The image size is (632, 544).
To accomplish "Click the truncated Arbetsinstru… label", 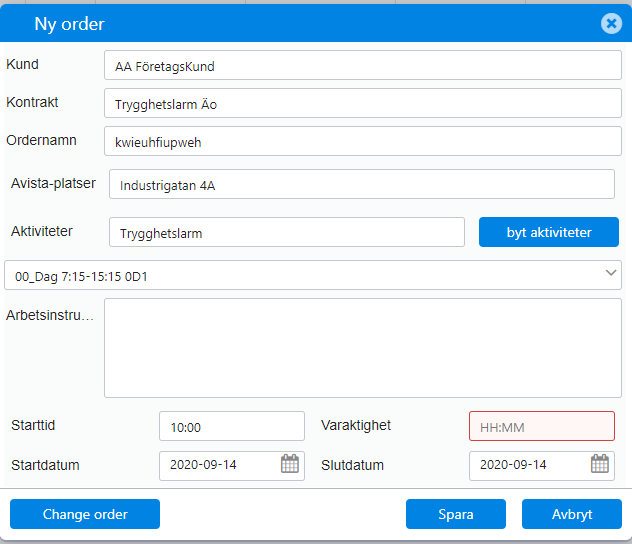I will pyautogui.click(x=50, y=315).
